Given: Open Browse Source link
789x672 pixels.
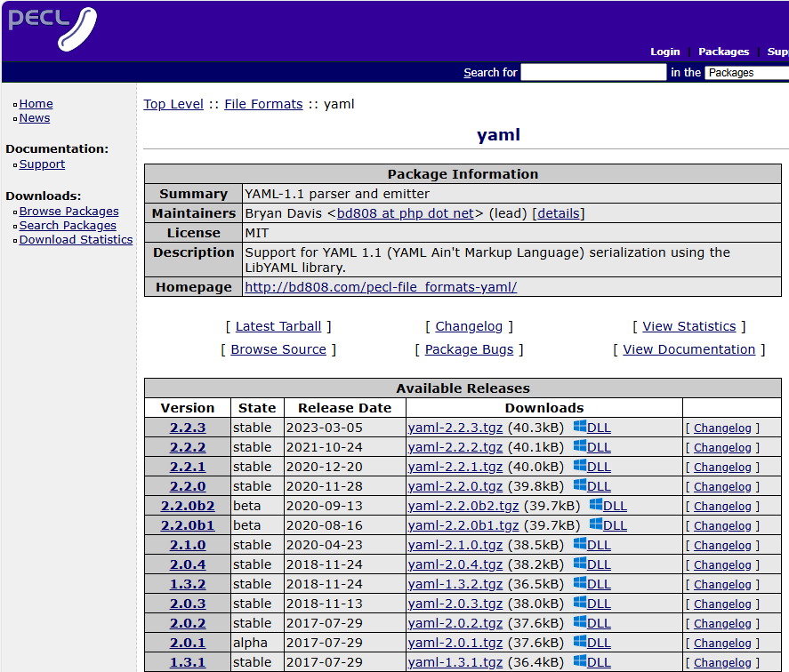Looking at the screenshot, I should click(x=278, y=349).
